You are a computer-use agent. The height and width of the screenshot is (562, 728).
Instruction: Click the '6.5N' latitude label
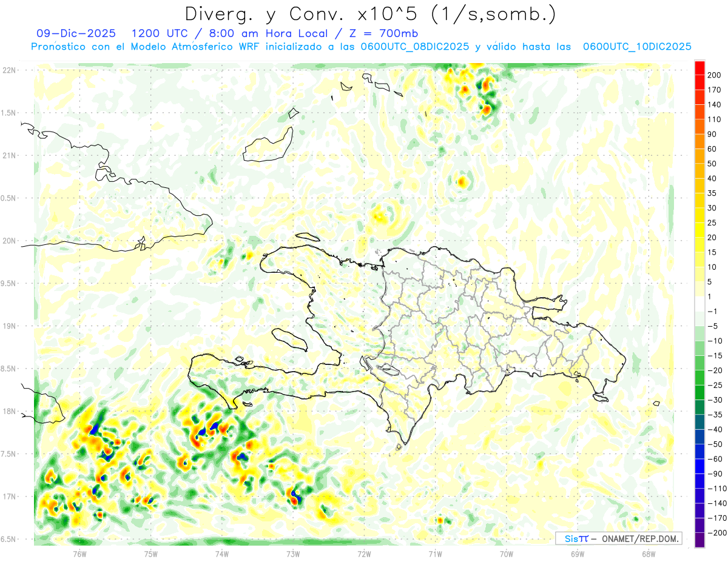[x=9, y=539]
